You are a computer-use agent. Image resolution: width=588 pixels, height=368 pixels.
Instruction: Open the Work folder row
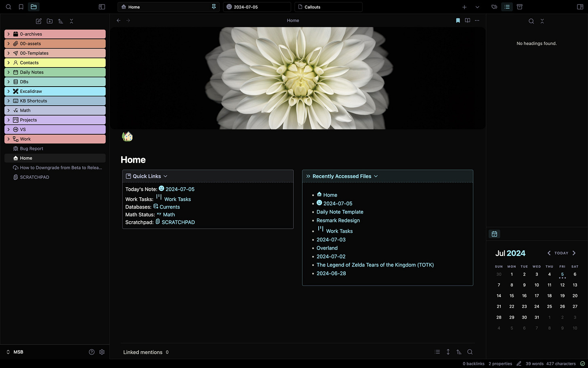(x=55, y=139)
